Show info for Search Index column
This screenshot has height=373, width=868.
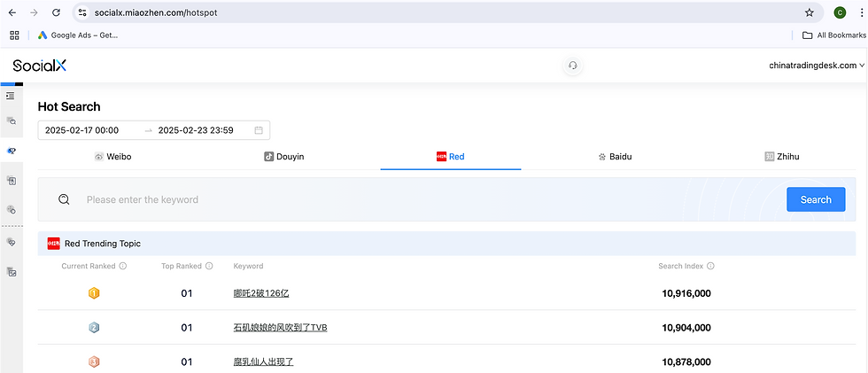coord(710,266)
